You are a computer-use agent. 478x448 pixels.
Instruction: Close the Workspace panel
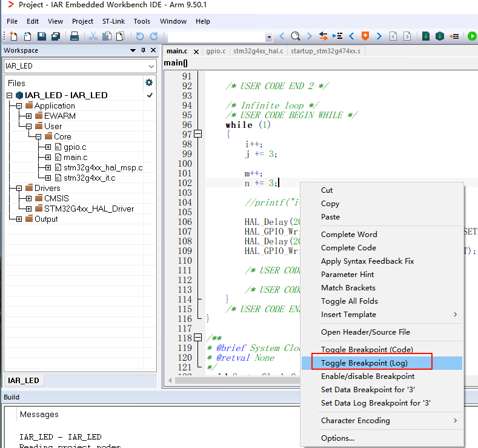[x=153, y=50]
